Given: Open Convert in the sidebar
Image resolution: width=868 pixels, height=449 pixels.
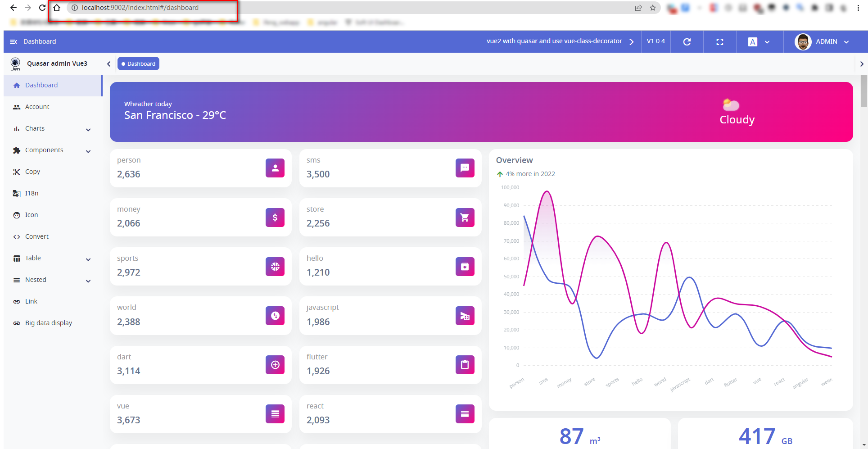Looking at the screenshot, I should pyautogui.click(x=53, y=236).
